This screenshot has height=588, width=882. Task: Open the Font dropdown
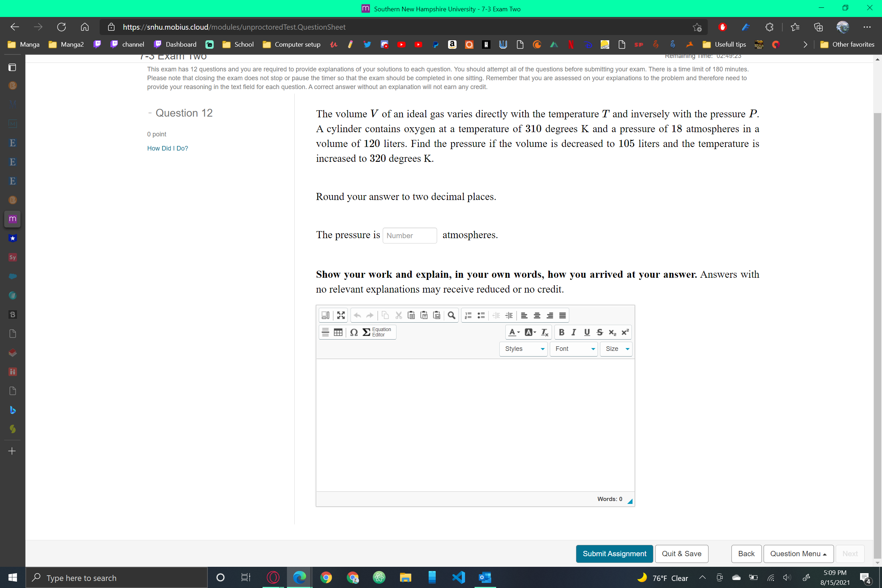(x=574, y=349)
